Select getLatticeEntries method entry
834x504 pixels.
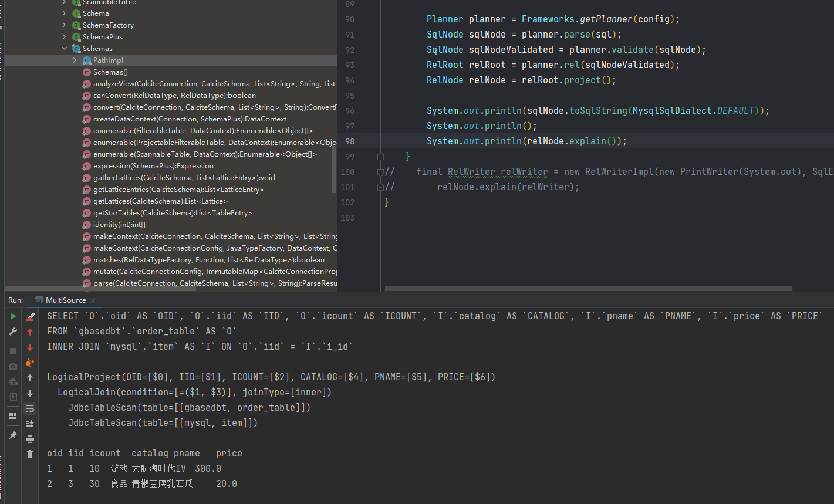(178, 190)
